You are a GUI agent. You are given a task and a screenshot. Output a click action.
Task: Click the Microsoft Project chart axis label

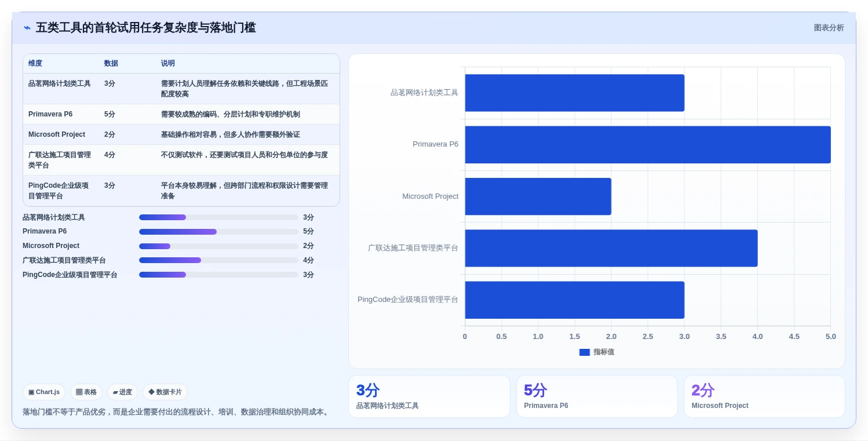pos(431,196)
